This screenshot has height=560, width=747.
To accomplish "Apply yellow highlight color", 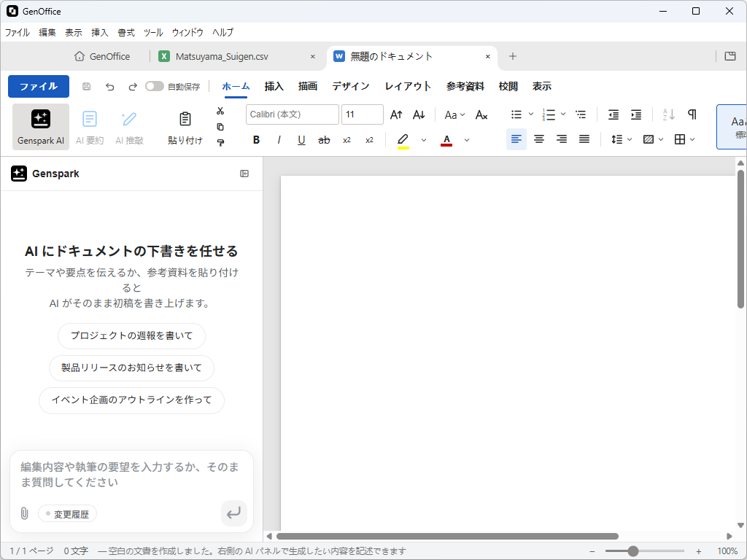I will [x=403, y=140].
